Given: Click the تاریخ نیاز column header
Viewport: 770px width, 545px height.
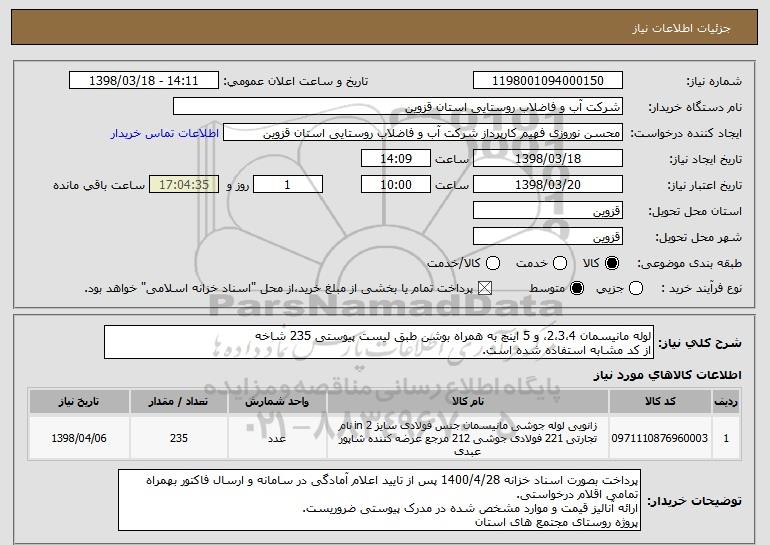Looking at the screenshot, I should (79, 402).
